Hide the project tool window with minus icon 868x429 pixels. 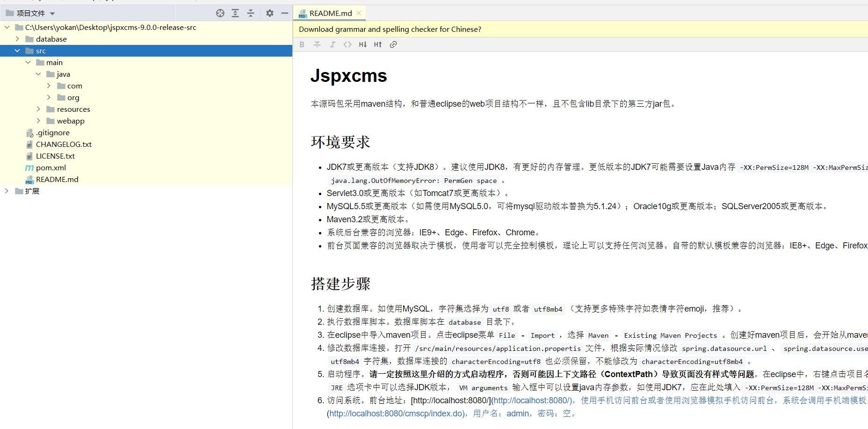[x=285, y=13]
